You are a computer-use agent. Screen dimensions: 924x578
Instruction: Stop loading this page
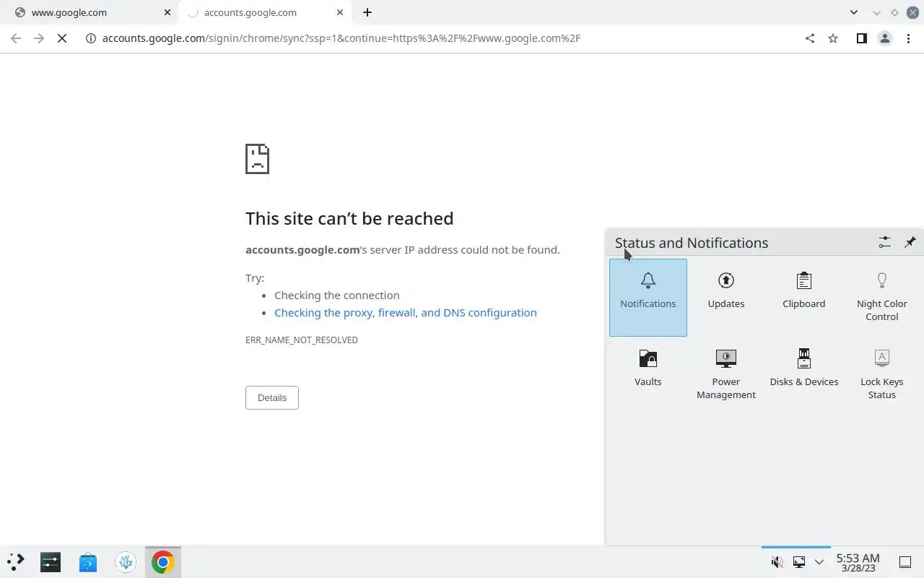point(62,38)
